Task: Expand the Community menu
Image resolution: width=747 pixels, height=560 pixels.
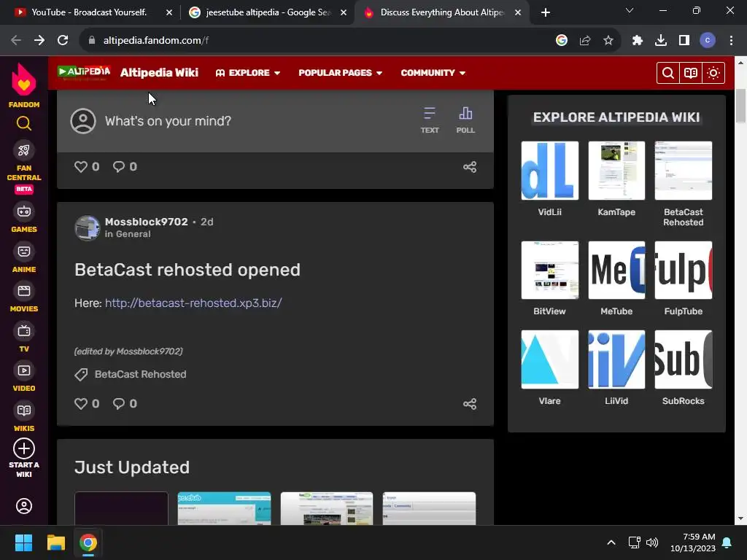Action: pos(433,73)
